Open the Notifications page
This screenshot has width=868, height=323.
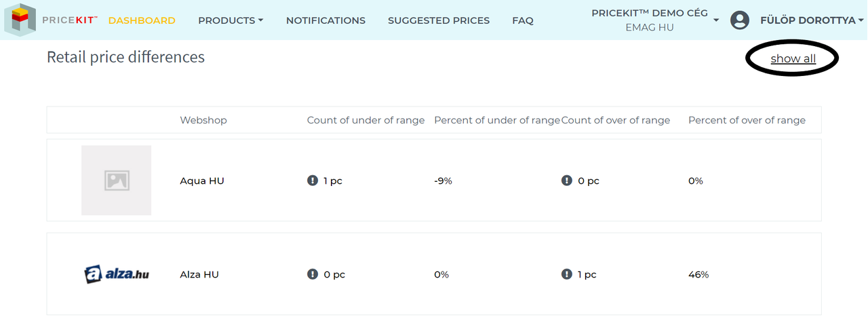point(325,20)
